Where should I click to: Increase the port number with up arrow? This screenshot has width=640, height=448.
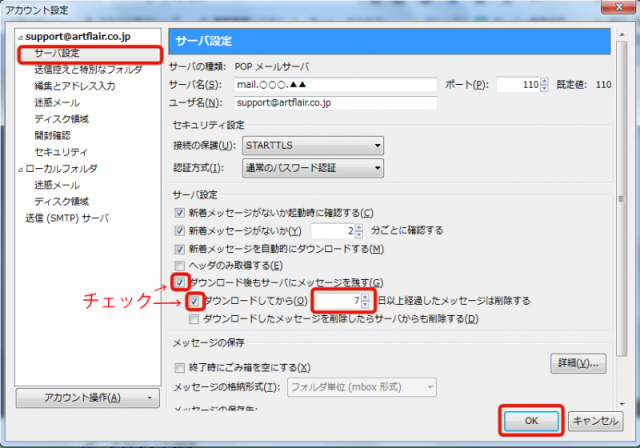544,82
